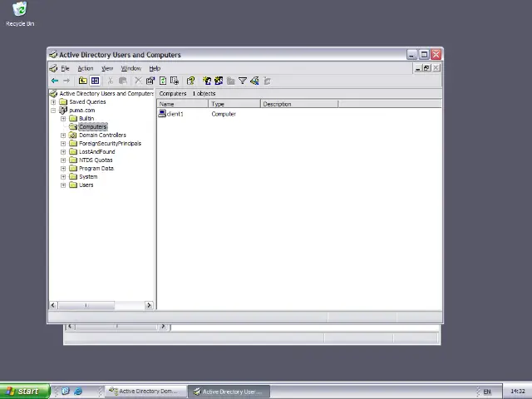Click the Forward arrow in the toolbar
The width and height of the screenshot is (532, 399).
(x=66, y=81)
